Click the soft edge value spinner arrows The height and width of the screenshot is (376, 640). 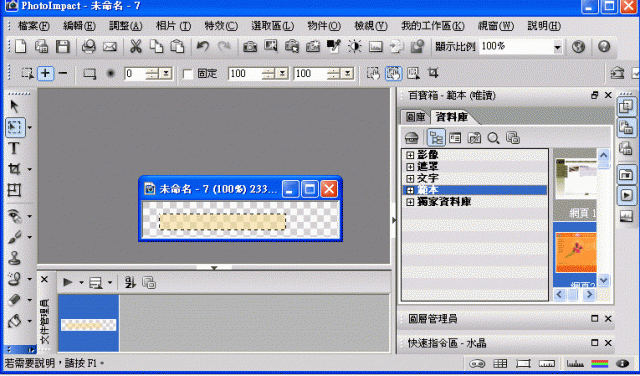click(152, 74)
